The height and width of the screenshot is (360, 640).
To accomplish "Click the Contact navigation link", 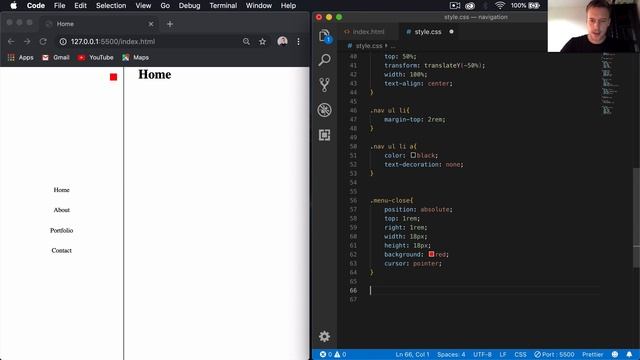I will 62,250.
